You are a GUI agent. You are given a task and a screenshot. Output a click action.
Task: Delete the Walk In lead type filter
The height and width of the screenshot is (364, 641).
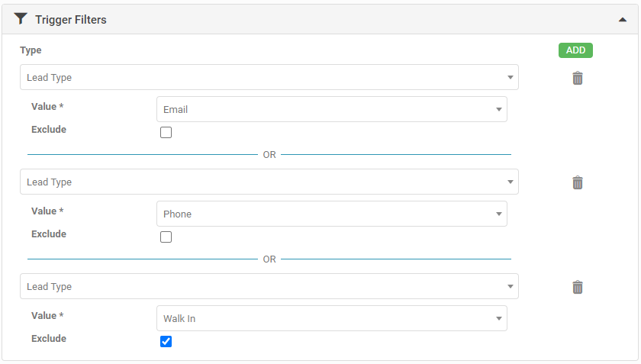click(578, 287)
